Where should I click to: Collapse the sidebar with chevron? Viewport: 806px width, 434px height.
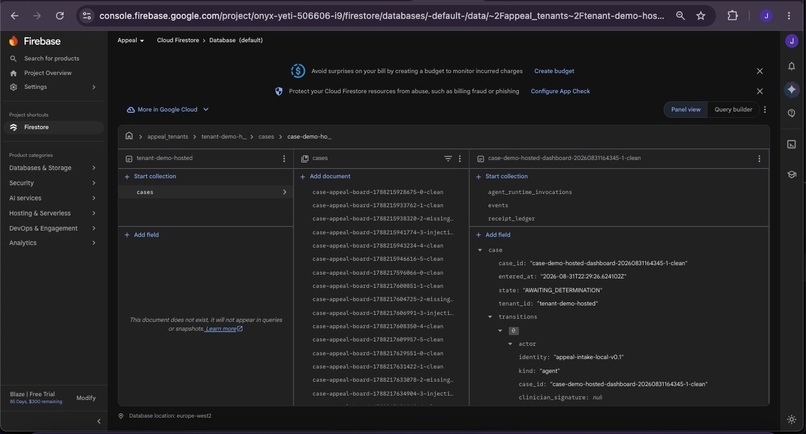[99, 421]
